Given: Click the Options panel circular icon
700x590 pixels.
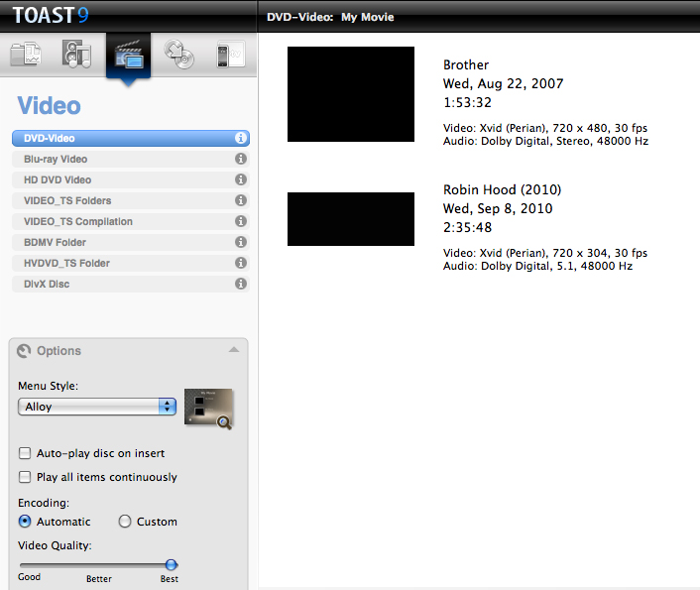Looking at the screenshot, I should (x=24, y=351).
